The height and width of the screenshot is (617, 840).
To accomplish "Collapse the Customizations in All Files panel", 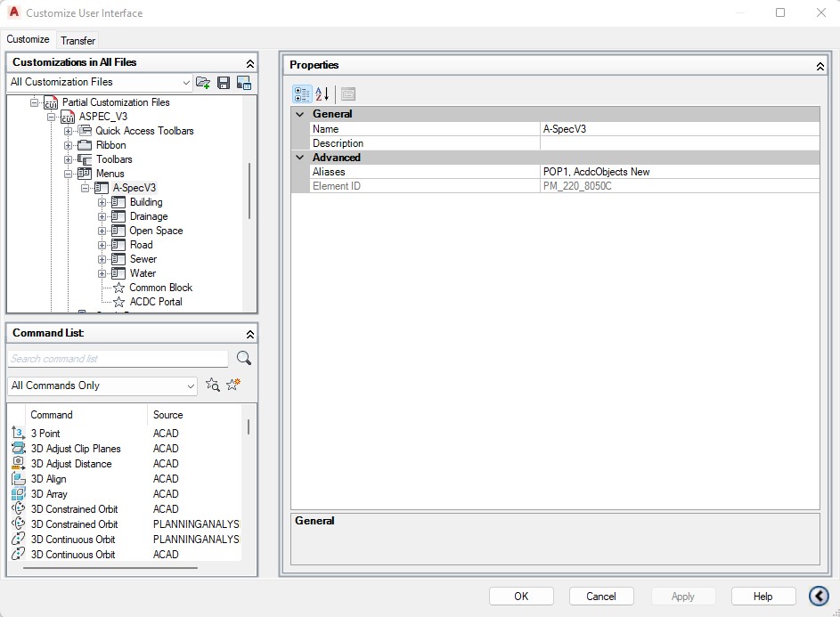I will click(x=249, y=64).
